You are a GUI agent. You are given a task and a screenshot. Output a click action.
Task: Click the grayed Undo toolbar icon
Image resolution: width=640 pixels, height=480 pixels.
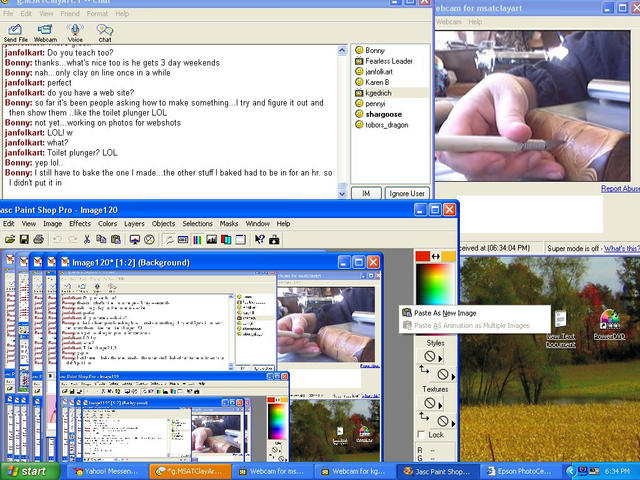tap(58, 240)
